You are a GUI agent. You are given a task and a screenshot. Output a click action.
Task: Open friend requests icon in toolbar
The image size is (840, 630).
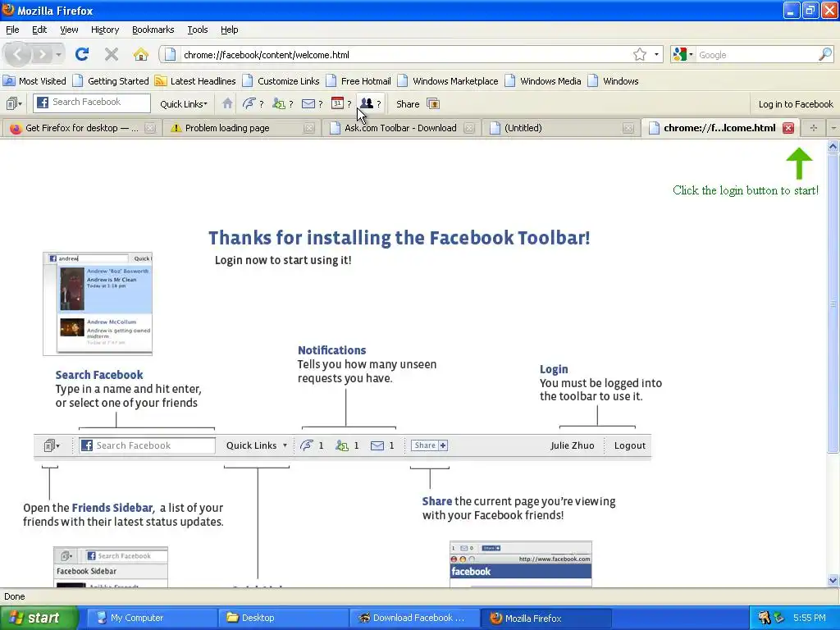[x=279, y=103]
